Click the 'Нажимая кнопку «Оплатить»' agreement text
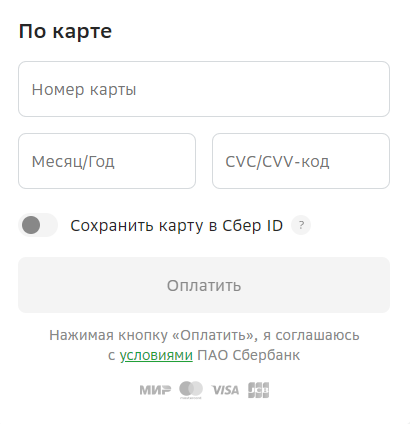 pos(154,335)
